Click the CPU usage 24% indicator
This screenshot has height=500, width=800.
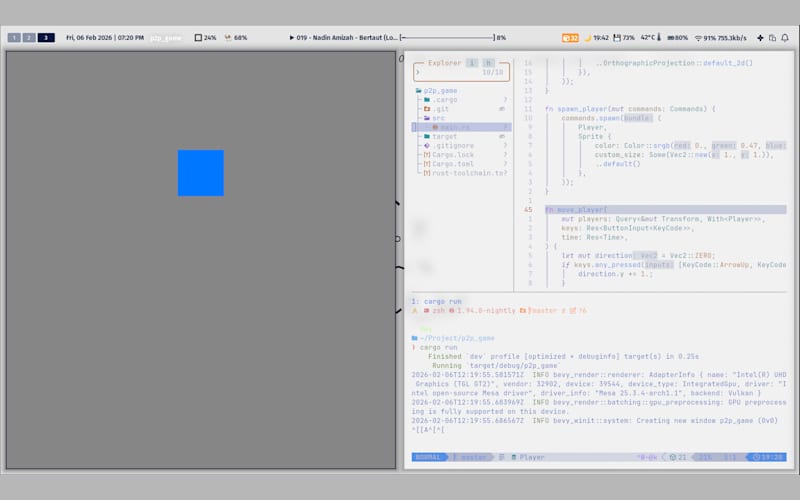(x=206, y=38)
